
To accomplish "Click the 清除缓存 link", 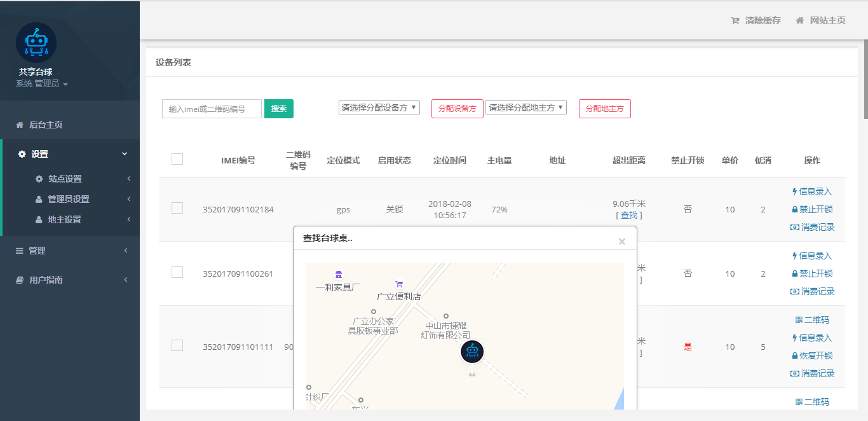I will (x=756, y=20).
